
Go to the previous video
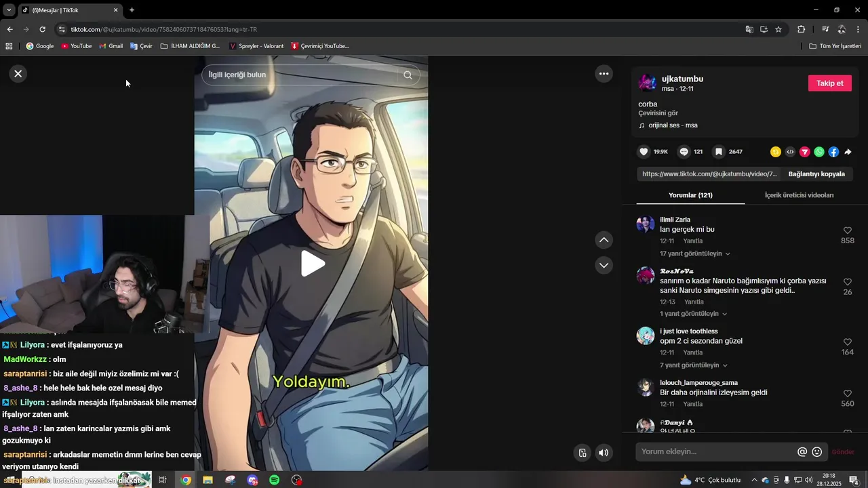coord(604,240)
